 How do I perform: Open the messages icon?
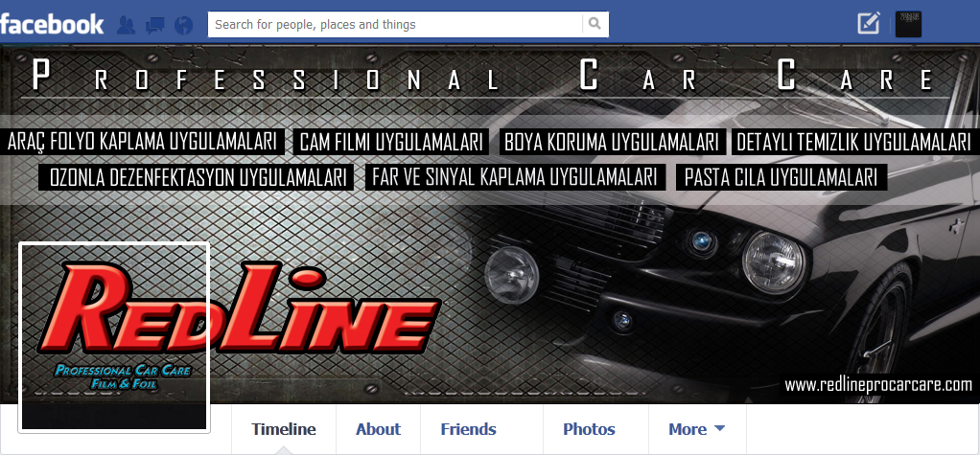click(154, 25)
